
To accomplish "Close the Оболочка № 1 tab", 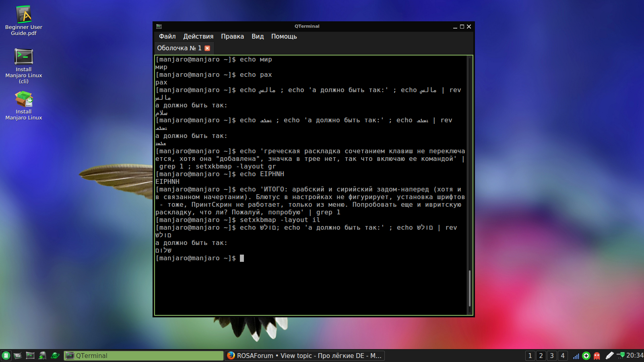I will click(x=207, y=48).
